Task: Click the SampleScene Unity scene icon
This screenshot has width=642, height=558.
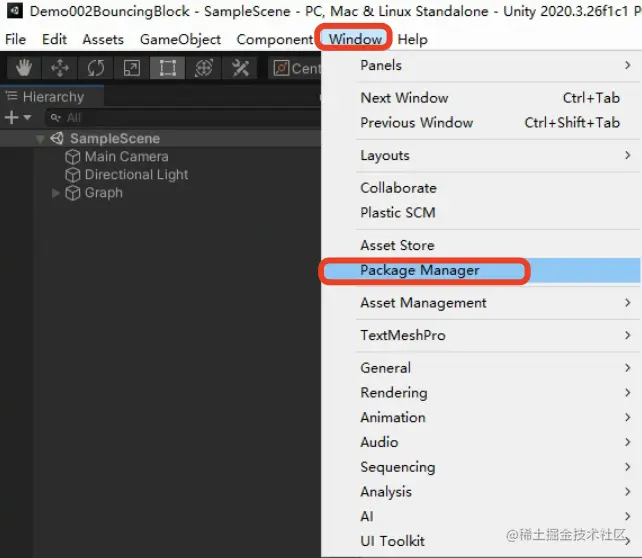Action: [x=57, y=138]
